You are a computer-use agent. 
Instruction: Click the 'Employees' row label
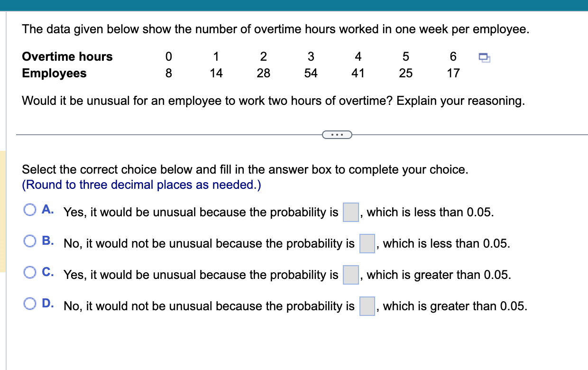coord(55,73)
